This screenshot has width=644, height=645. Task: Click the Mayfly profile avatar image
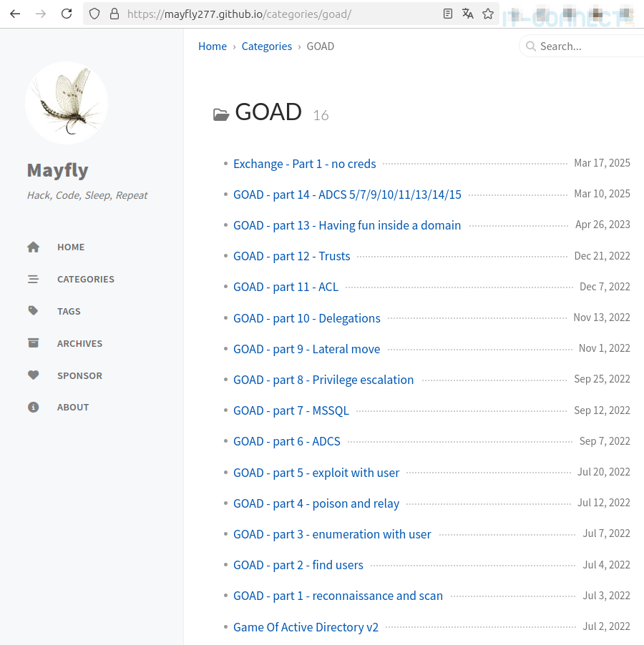[x=67, y=102]
